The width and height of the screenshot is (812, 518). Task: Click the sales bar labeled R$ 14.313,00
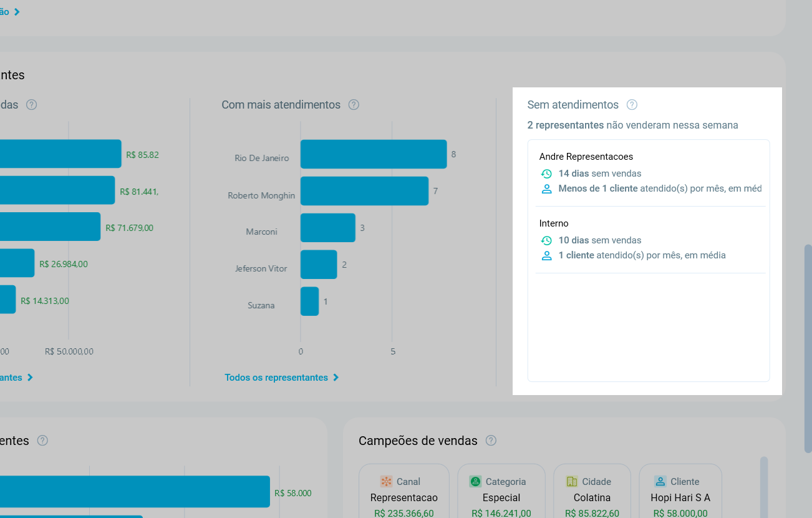coord(7,300)
